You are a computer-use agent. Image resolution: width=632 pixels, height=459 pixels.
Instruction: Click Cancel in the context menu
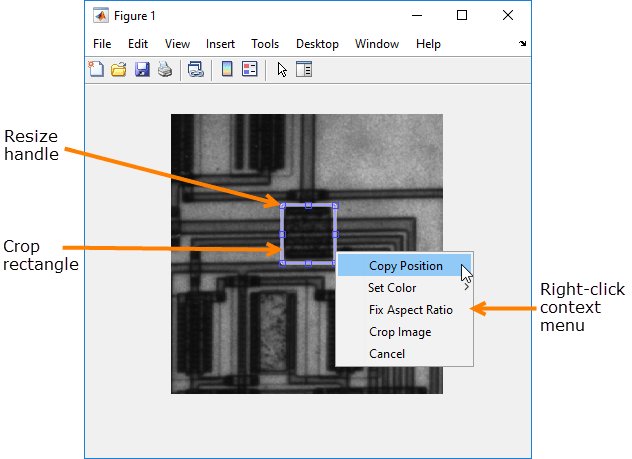404,353
